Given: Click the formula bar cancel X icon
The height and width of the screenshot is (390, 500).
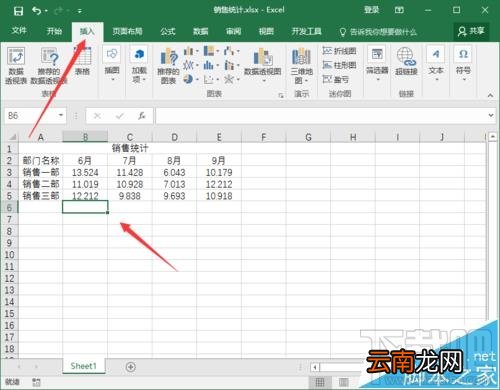Looking at the screenshot, I should click(97, 116).
